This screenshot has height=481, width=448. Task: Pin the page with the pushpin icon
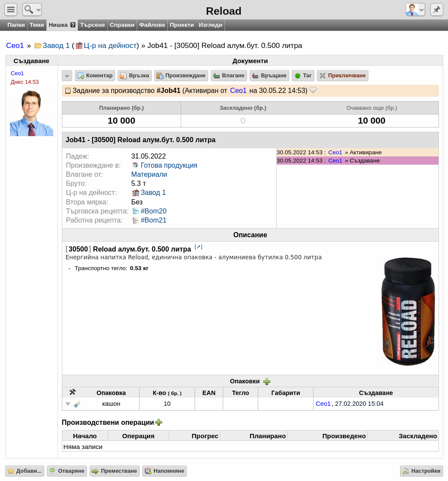pos(436,10)
